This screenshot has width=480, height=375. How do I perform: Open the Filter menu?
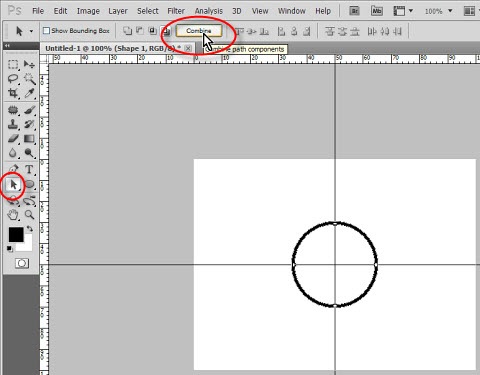tap(176, 11)
